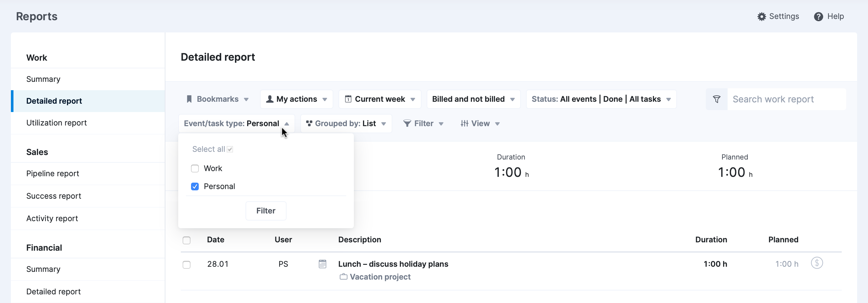Click the 1:00 h duration cell in row
This screenshot has width=868, height=303.
point(715,264)
